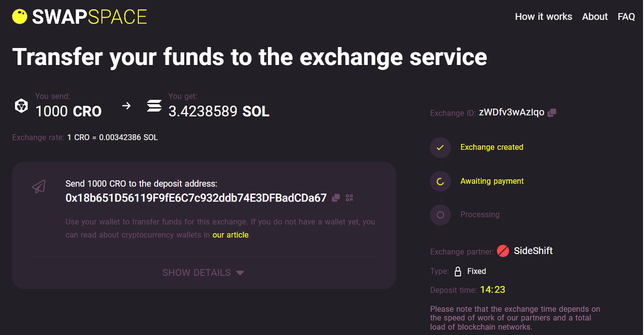Image resolution: width=644 pixels, height=335 pixels.
Task: Click the Fixed rate lock icon
Action: tap(458, 271)
